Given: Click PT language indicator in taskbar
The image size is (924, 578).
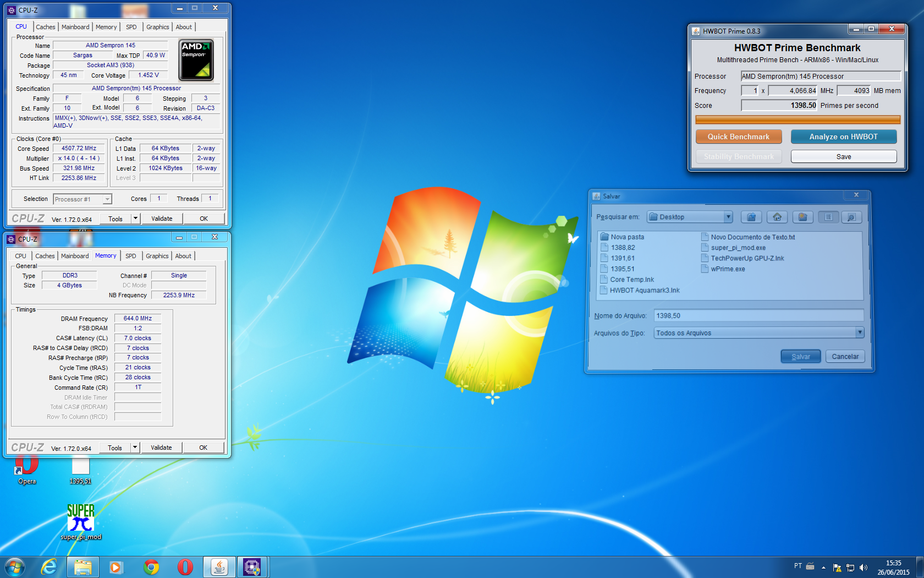Looking at the screenshot, I should pos(798,566).
